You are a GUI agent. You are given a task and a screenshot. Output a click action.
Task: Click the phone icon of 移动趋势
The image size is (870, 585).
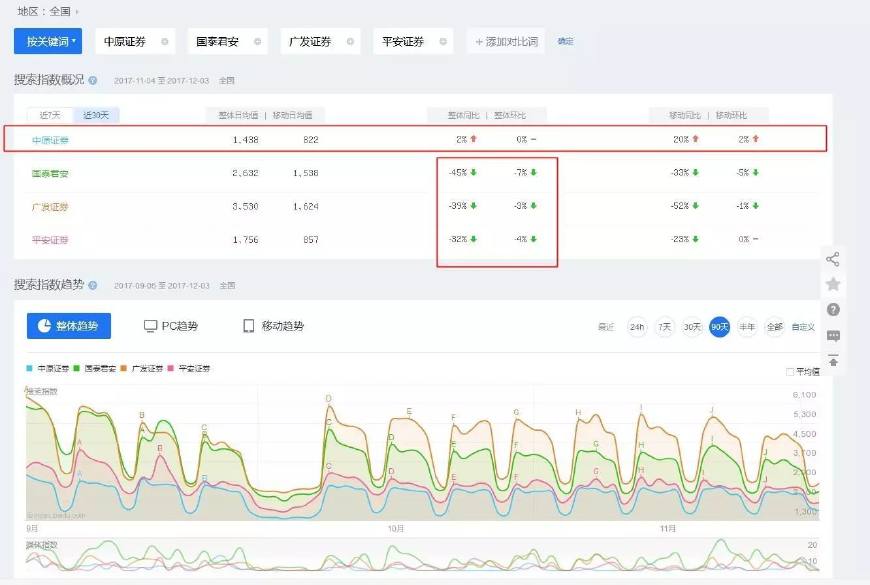(249, 326)
